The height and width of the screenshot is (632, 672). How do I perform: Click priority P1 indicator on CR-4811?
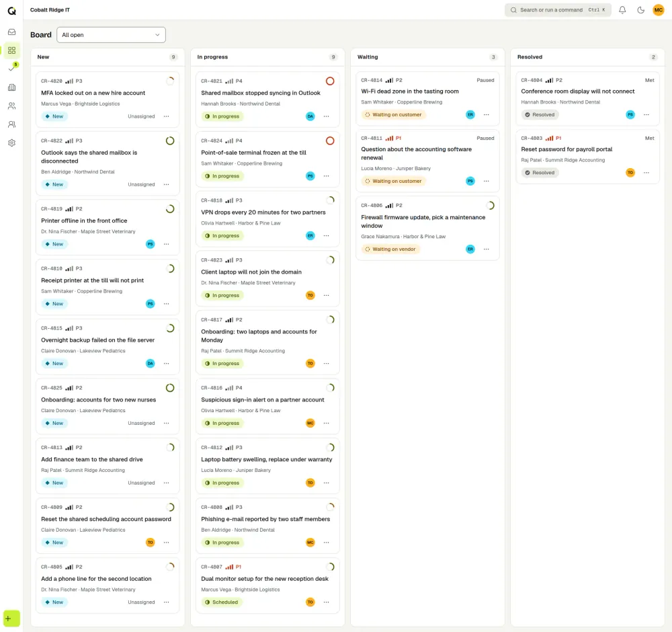pyautogui.click(x=393, y=138)
